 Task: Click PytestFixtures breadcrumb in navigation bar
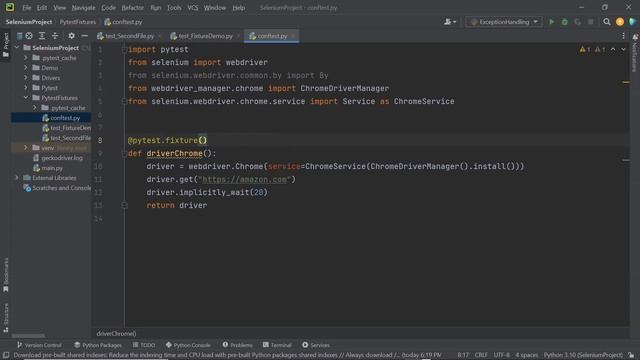coord(78,22)
